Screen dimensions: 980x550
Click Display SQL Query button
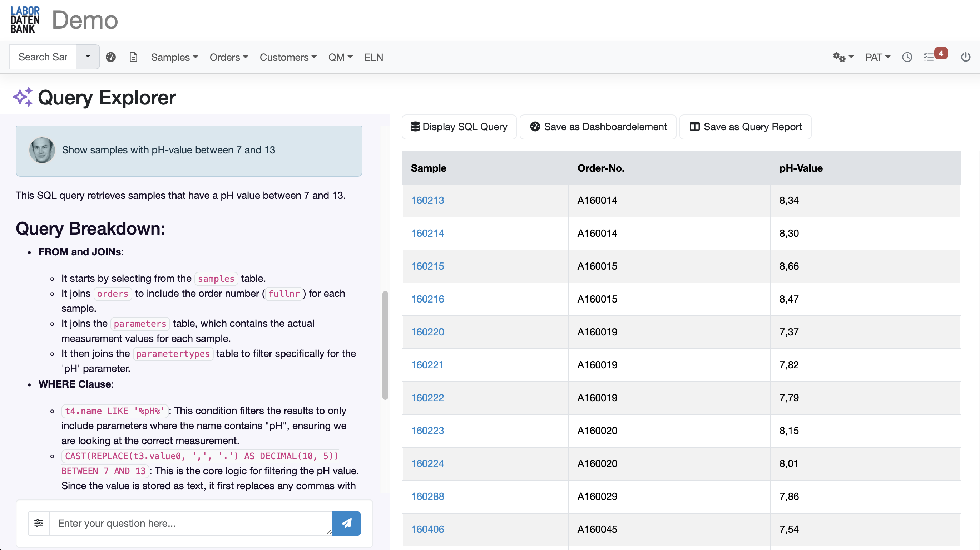(459, 127)
